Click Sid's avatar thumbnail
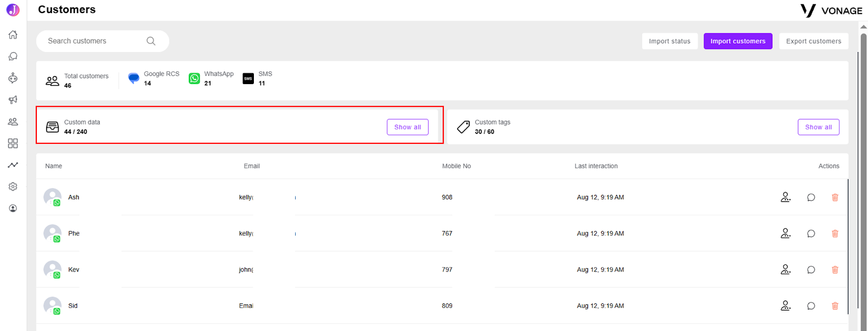 click(53, 305)
